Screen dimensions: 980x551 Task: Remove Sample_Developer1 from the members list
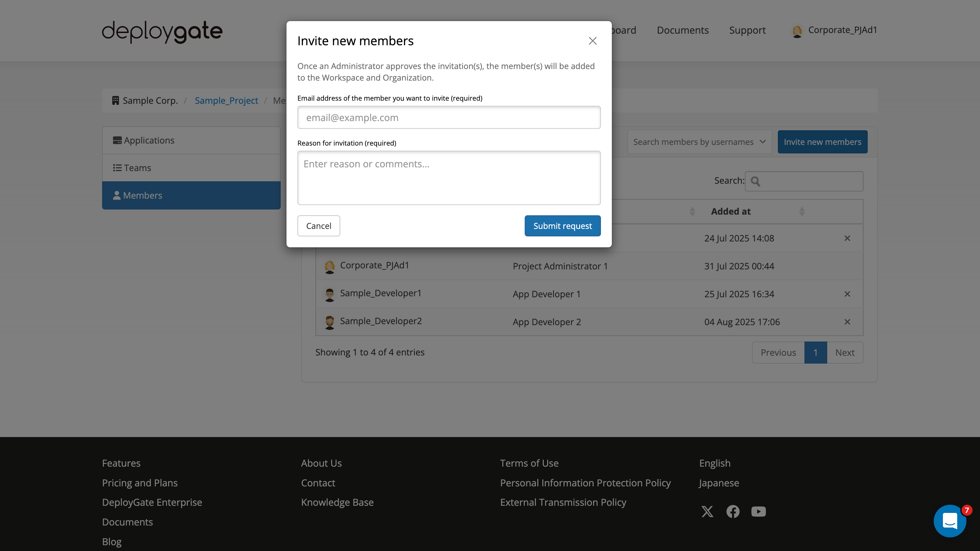click(848, 294)
